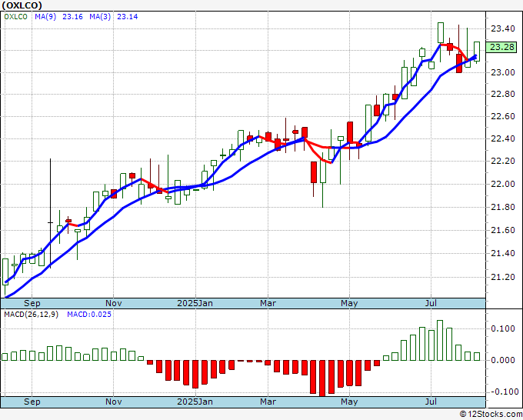This screenshot has height=420, width=523.
Task: Click Jul on the price chart time axis
Action: tap(431, 303)
